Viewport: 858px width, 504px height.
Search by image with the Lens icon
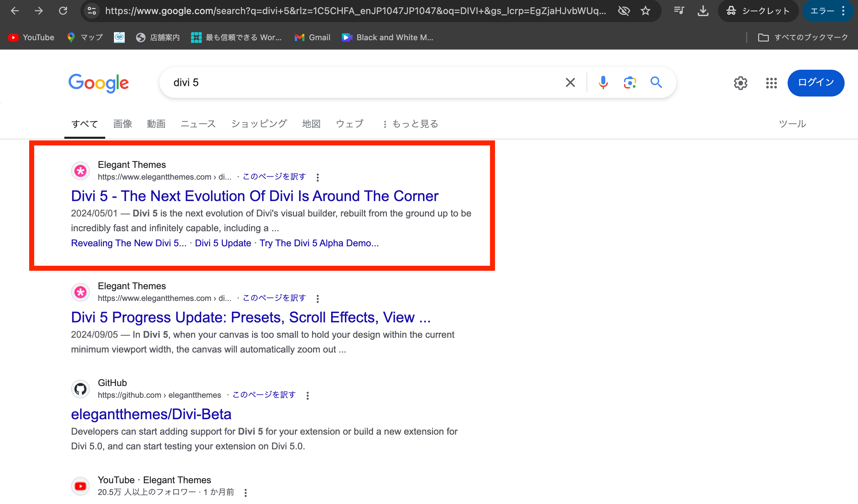[629, 83]
